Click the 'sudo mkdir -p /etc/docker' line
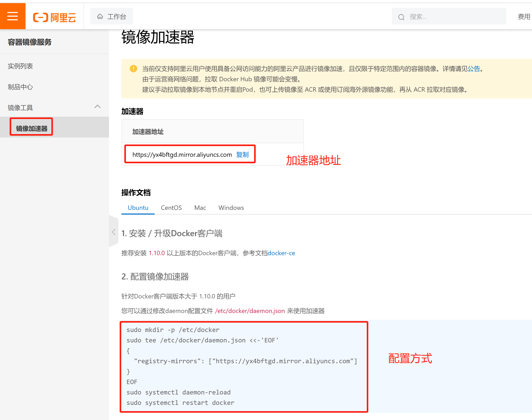Viewport: 532px width, 420px height. (173, 330)
